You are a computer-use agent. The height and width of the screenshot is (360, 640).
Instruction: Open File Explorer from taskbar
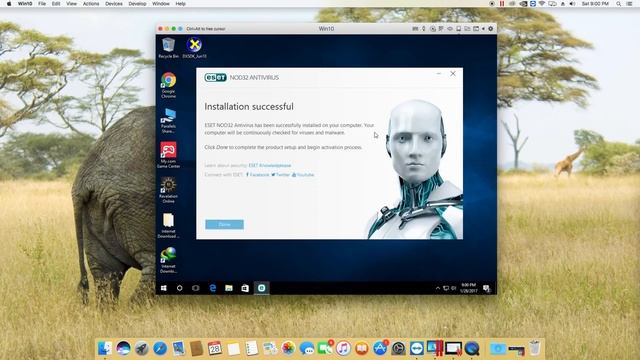[229, 288]
